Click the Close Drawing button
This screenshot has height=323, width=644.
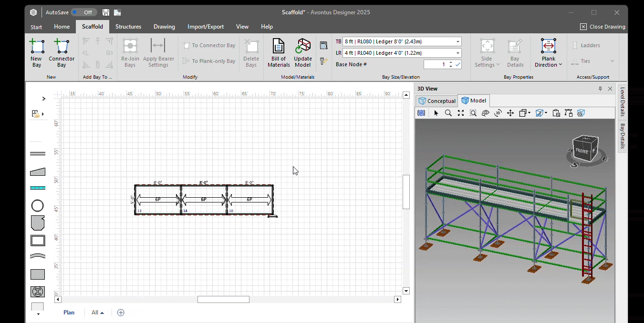(x=602, y=27)
